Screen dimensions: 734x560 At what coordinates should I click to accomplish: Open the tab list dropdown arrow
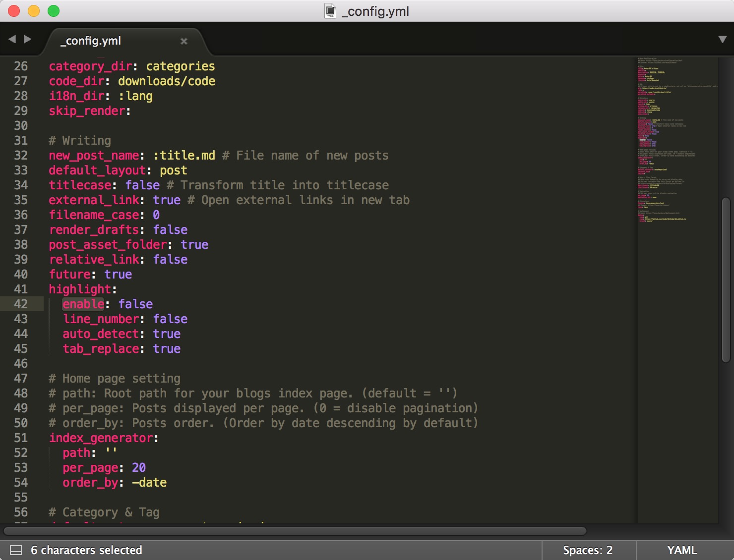723,40
